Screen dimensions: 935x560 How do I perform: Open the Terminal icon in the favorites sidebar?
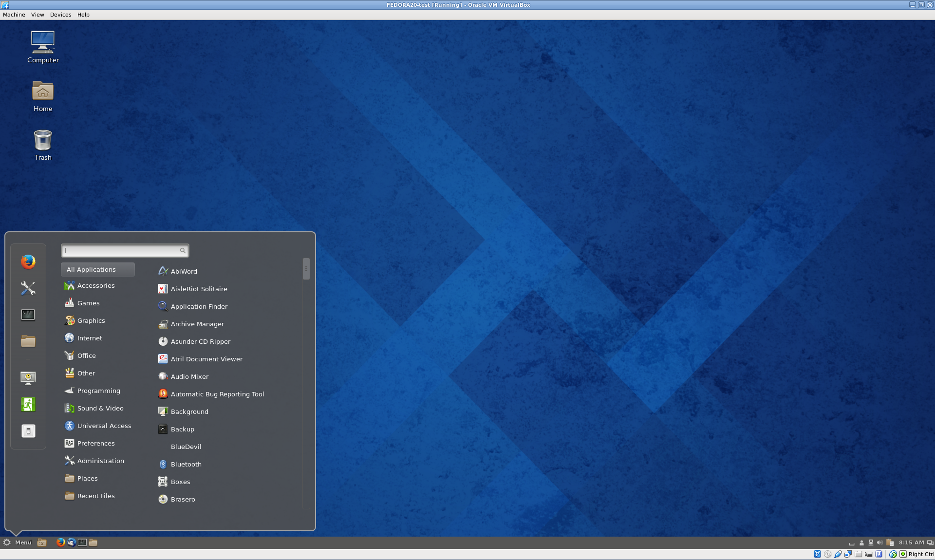click(x=28, y=315)
